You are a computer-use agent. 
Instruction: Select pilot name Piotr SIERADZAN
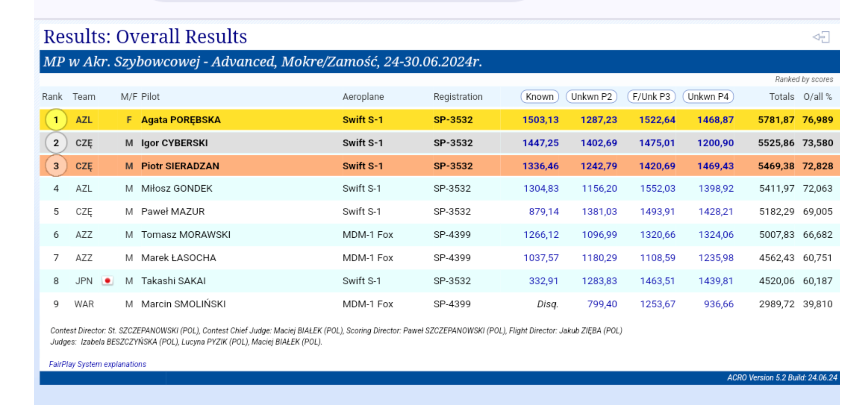click(180, 166)
